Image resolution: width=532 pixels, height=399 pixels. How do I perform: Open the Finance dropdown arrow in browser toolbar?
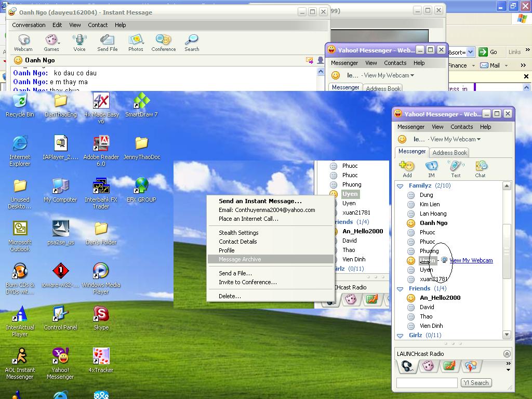tap(473, 65)
